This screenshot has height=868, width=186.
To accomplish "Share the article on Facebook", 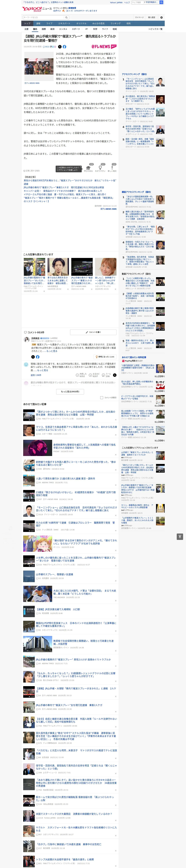I will point(64,47).
